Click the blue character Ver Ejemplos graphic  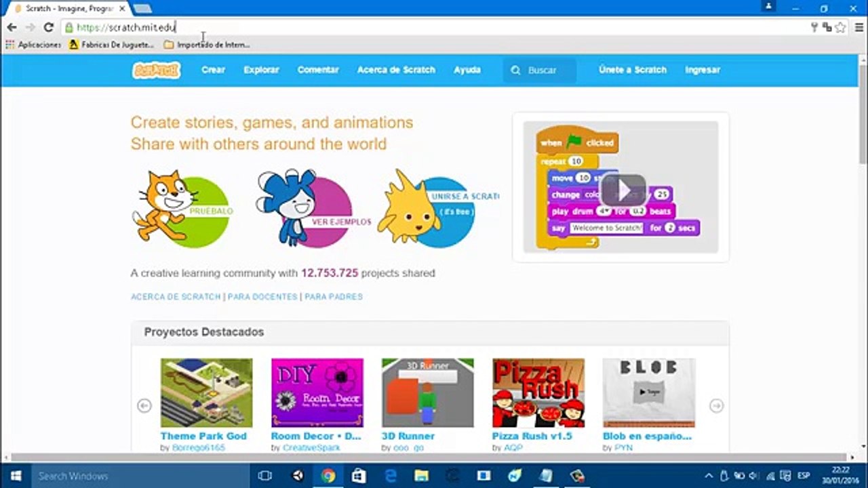tap(313, 208)
